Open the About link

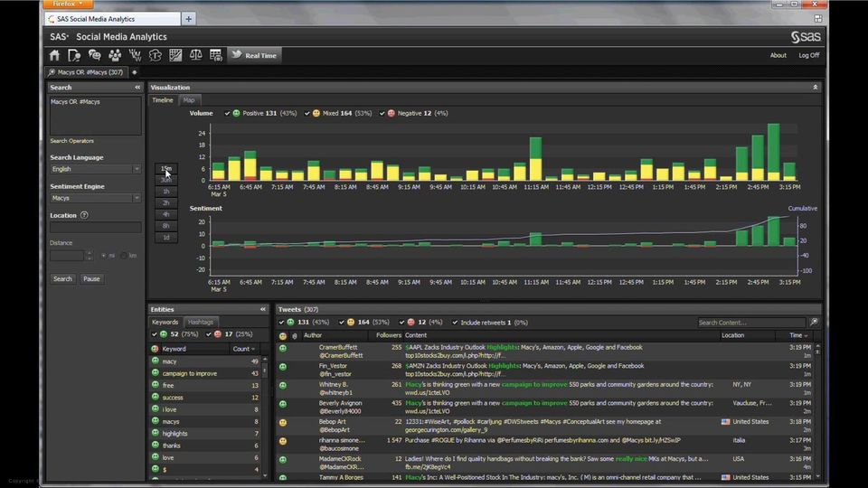[778, 55]
